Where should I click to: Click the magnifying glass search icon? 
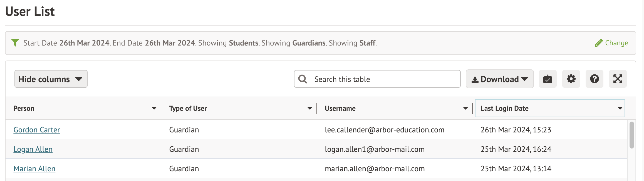[x=303, y=79]
